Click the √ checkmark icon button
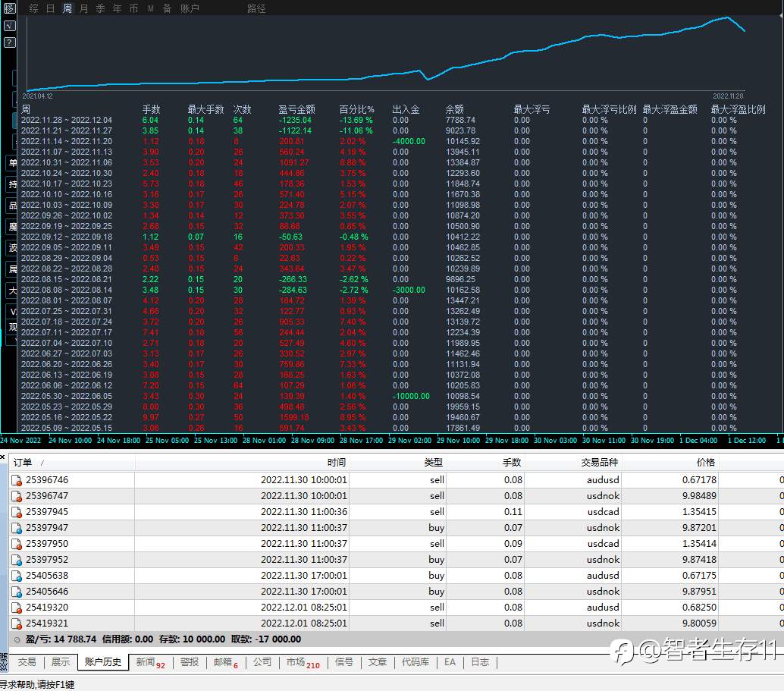This screenshot has height=691, width=784. tap(9, 26)
